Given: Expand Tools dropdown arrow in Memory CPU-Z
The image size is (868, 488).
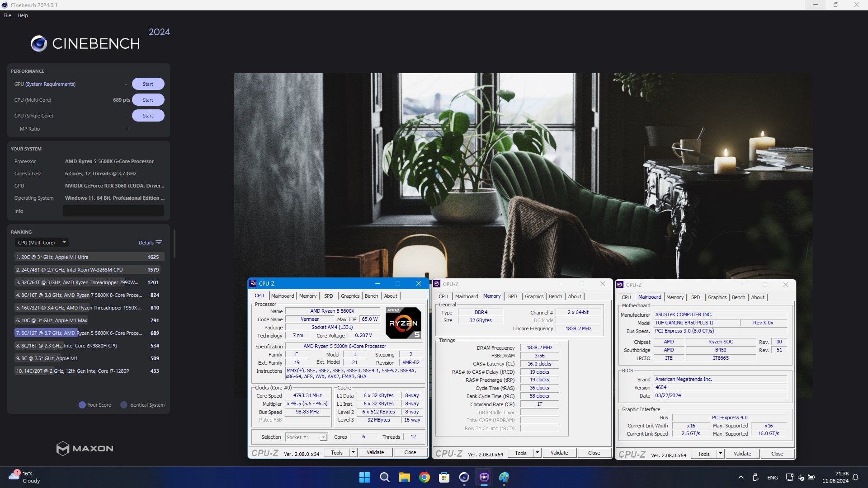Looking at the screenshot, I should point(538,453).
